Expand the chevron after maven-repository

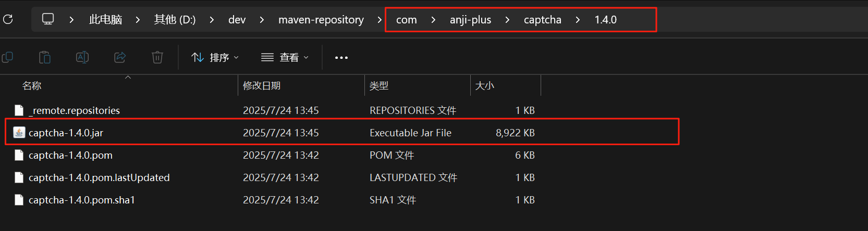point(380,20)
